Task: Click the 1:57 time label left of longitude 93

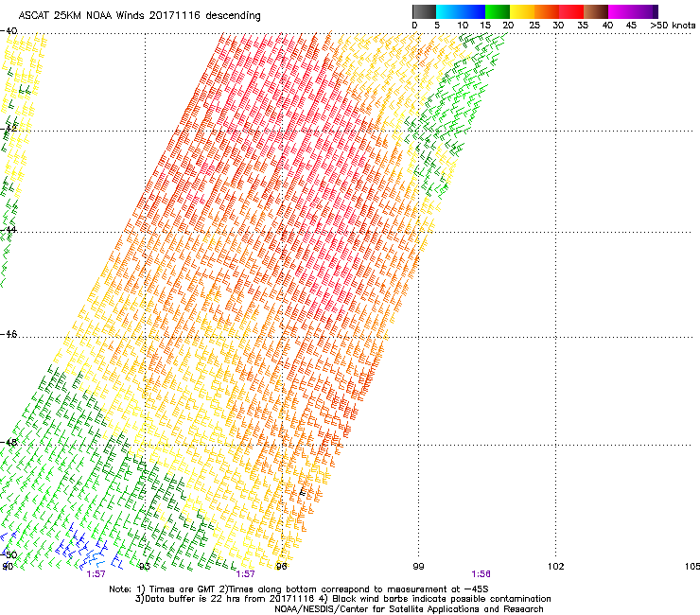Action: (x=96, y=574)
